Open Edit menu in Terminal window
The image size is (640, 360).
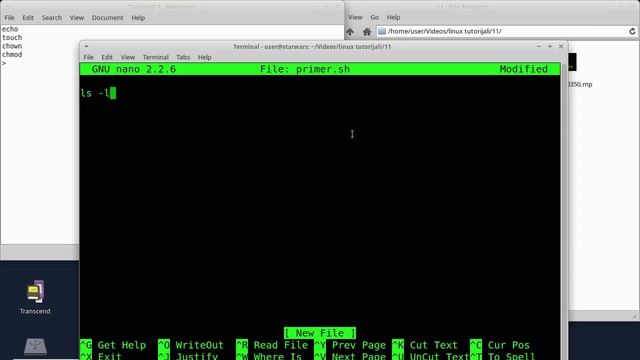(x=107, y=57)
